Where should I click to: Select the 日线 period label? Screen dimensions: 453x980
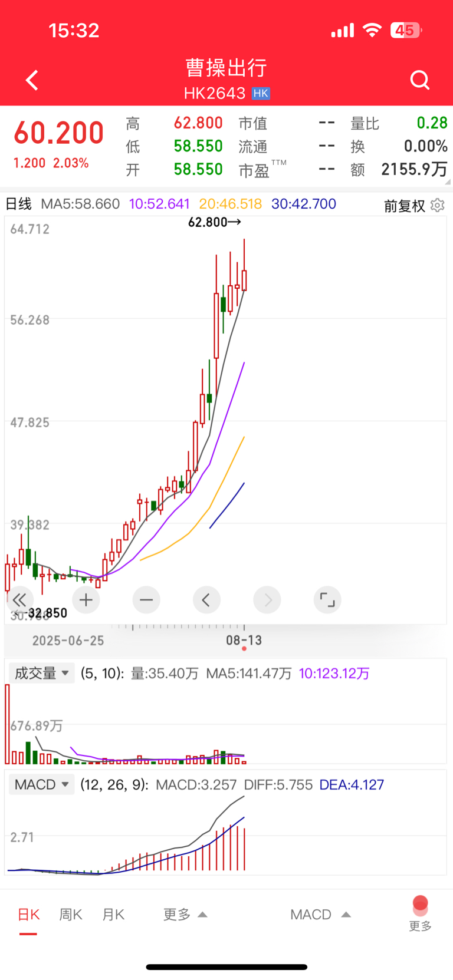point(18,204)
